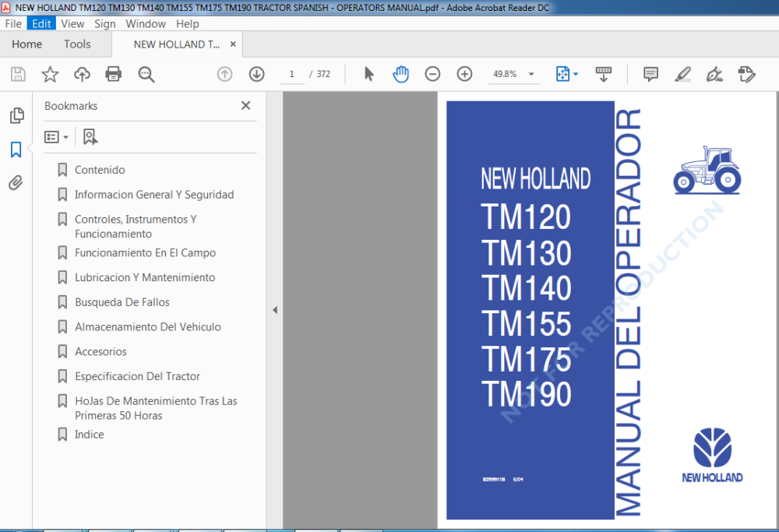This screenshot has width=779, height=532.
Task: Open the Window menu
Action: (x=146, y=23)
